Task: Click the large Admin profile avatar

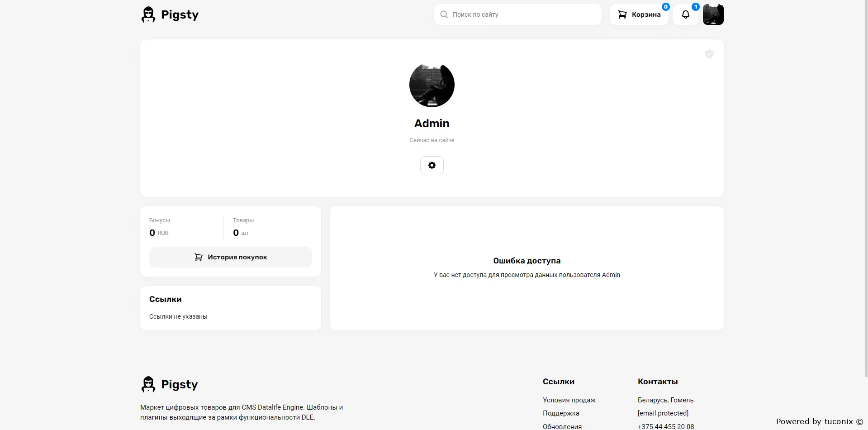Action: pos(432,85)
